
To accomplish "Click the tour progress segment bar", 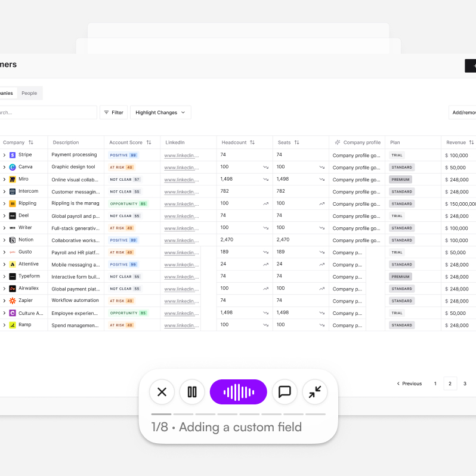I will pos(239,414).
